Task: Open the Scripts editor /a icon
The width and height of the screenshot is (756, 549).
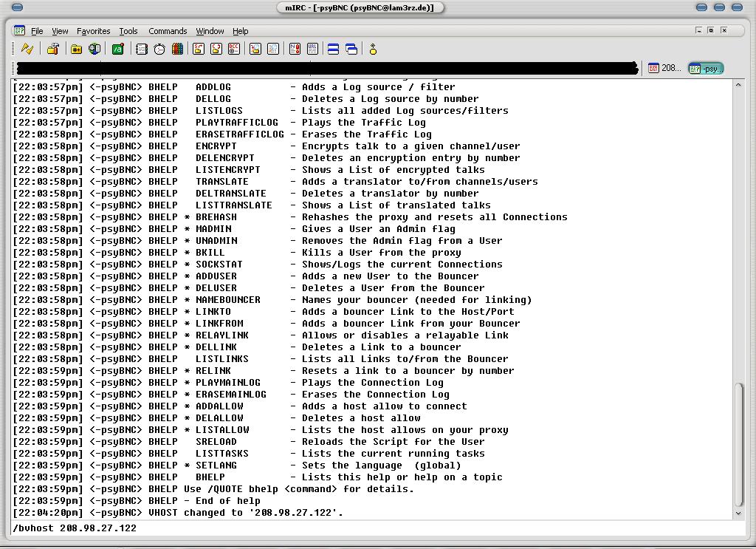Action: (x=118, y=49)
